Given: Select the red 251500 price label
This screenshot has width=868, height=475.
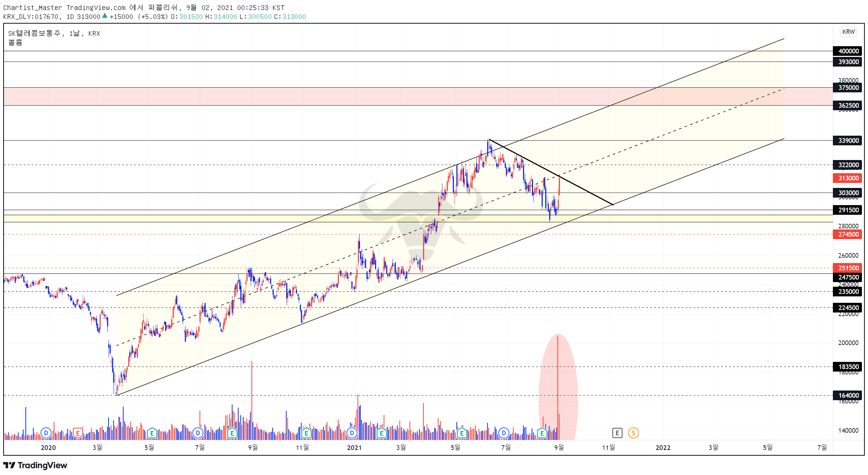Looking at the screenshot, I should click(x=847, y=268).
